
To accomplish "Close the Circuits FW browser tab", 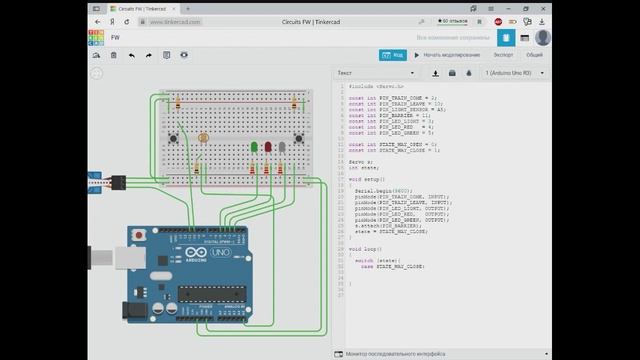I will pos(173,9).
